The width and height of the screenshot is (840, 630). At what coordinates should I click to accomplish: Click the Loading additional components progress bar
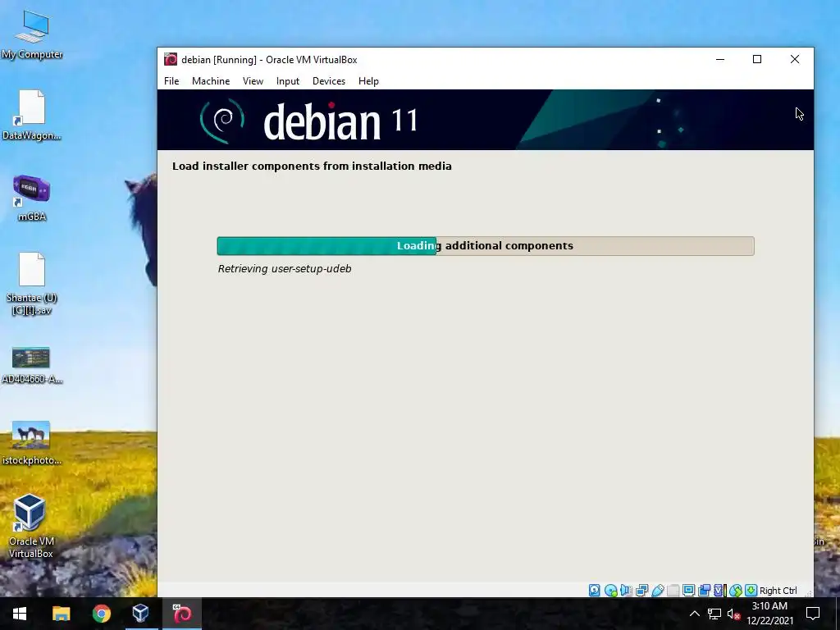(486, 246)
